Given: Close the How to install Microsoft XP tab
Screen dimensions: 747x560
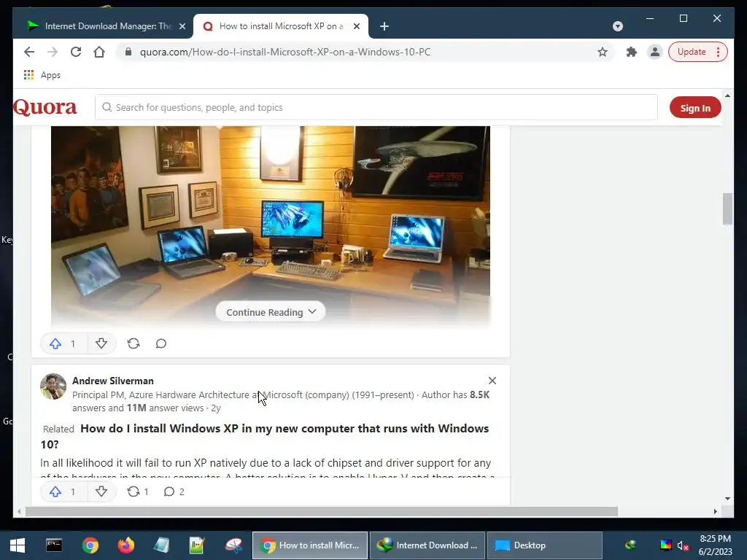Looking at the screenshot, I should click(x=356, y=26).
